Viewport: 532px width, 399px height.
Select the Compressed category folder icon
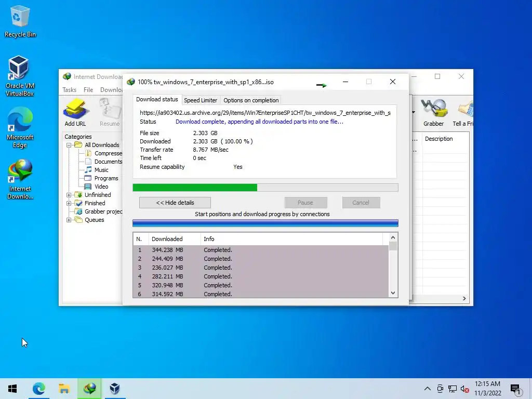pyautogui.click(x=88, y=153)
